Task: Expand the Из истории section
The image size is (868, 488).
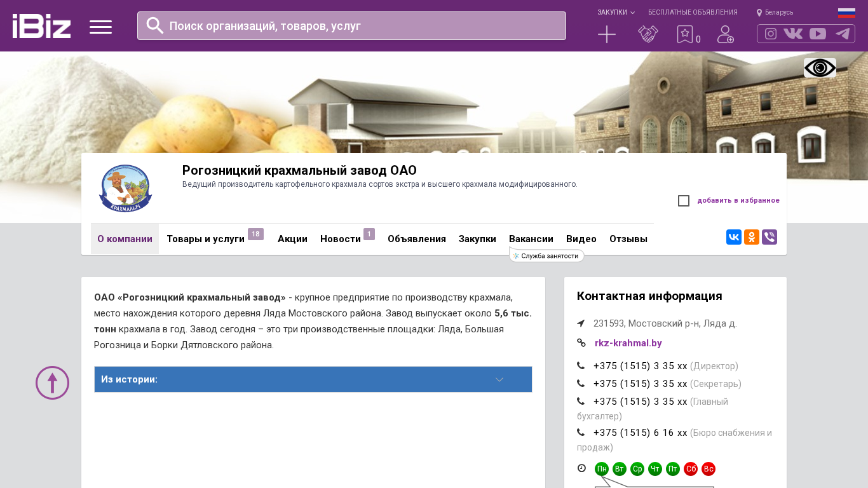Action: point(313,379)
